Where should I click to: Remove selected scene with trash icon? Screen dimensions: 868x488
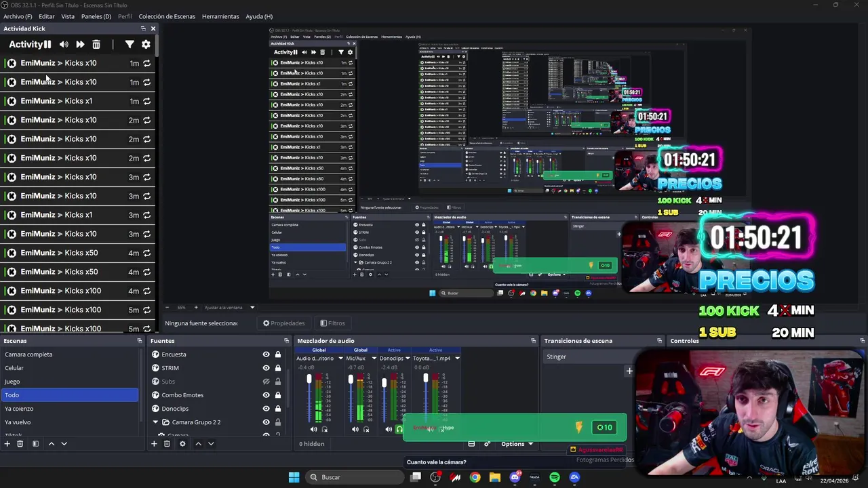(x=20, y=444)
